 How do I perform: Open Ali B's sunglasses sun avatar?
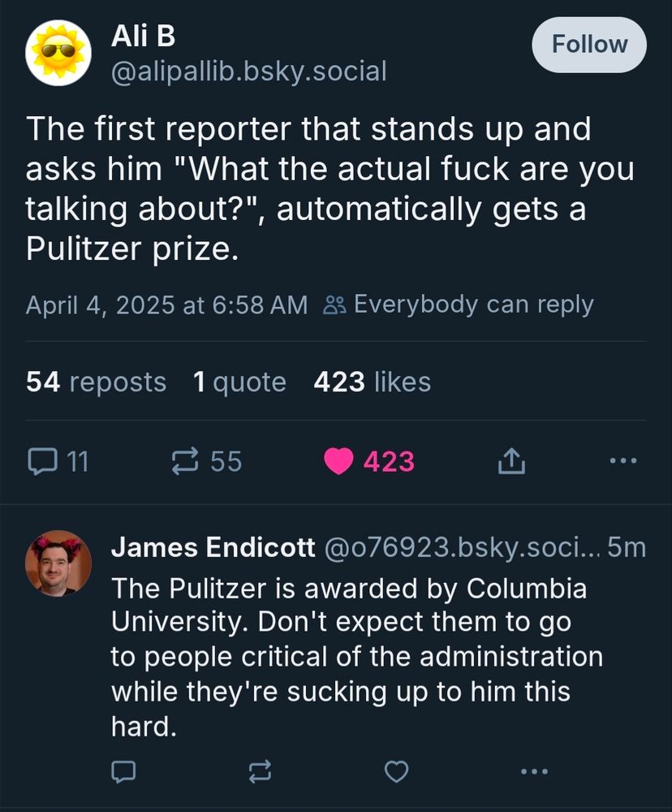(58, 53)
